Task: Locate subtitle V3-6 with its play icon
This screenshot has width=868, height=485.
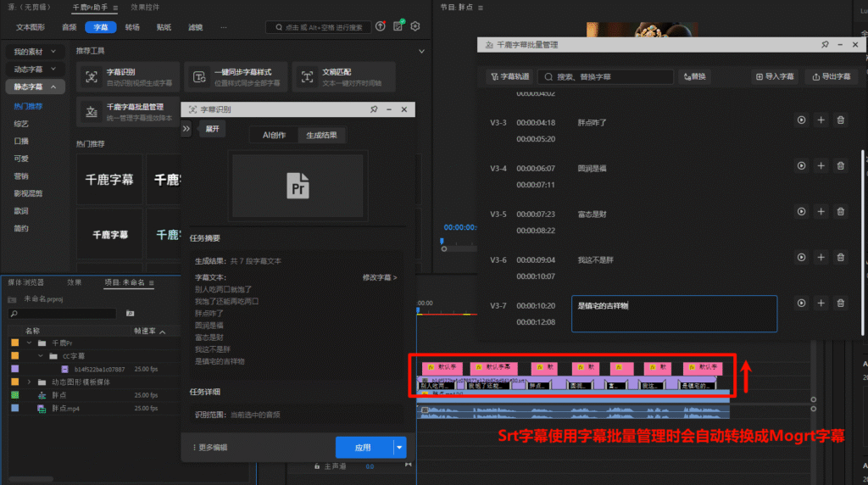Action: 801,258
